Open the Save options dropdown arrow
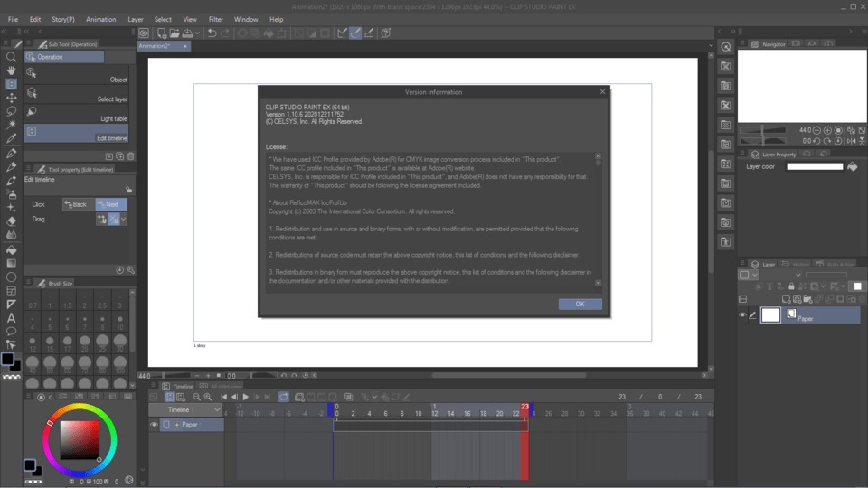Image resolution: width=868 pixels, height=488 pixels. (x=198, y=33)
